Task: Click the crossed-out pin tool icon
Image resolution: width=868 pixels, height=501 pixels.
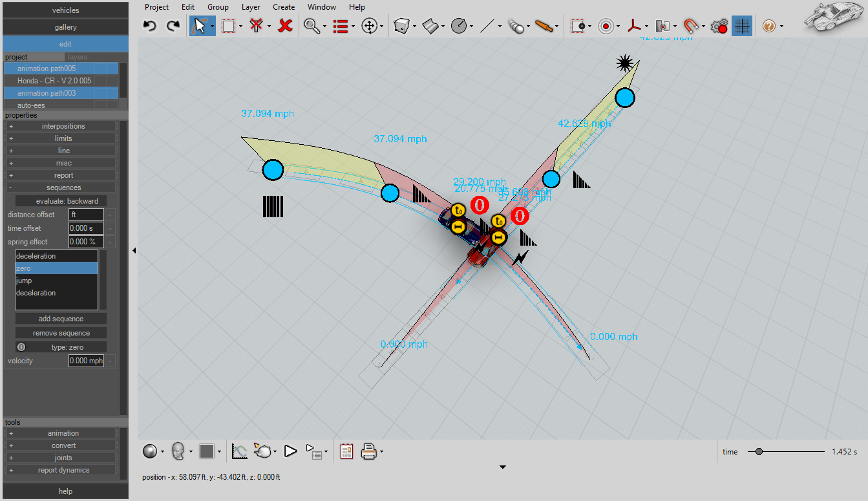Action: pos(257,26)
